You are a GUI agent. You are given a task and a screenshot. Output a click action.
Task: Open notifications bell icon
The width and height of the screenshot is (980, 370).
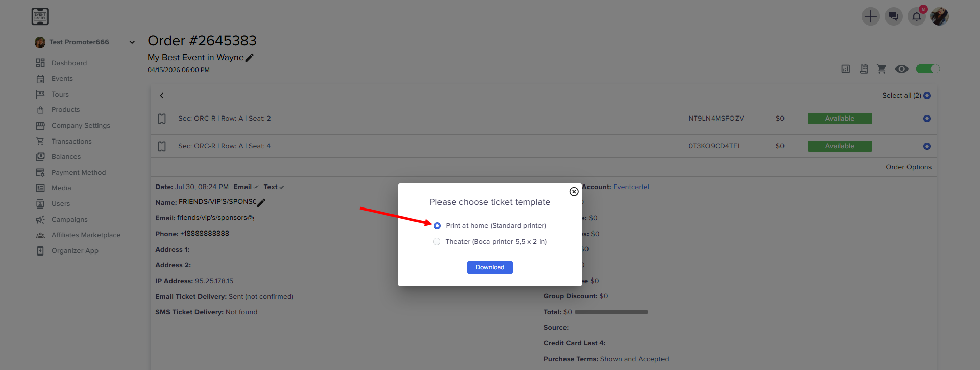coord(916,16)
